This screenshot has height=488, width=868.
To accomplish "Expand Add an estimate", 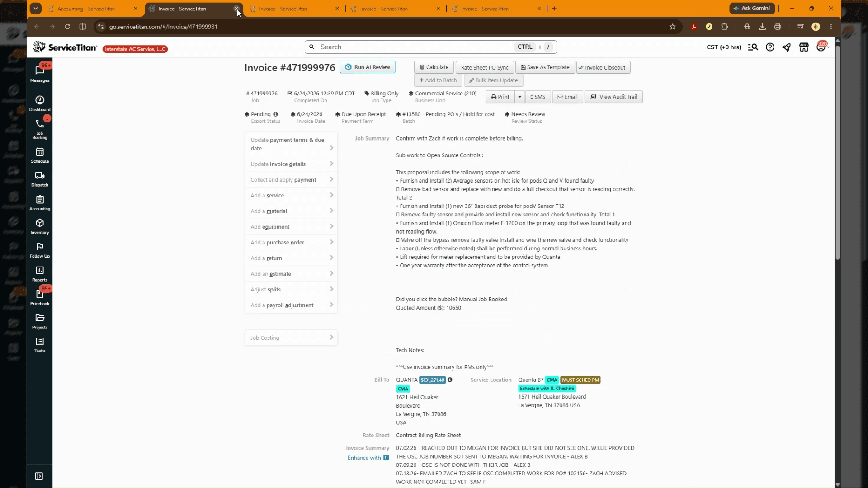I will click(291, 274).
